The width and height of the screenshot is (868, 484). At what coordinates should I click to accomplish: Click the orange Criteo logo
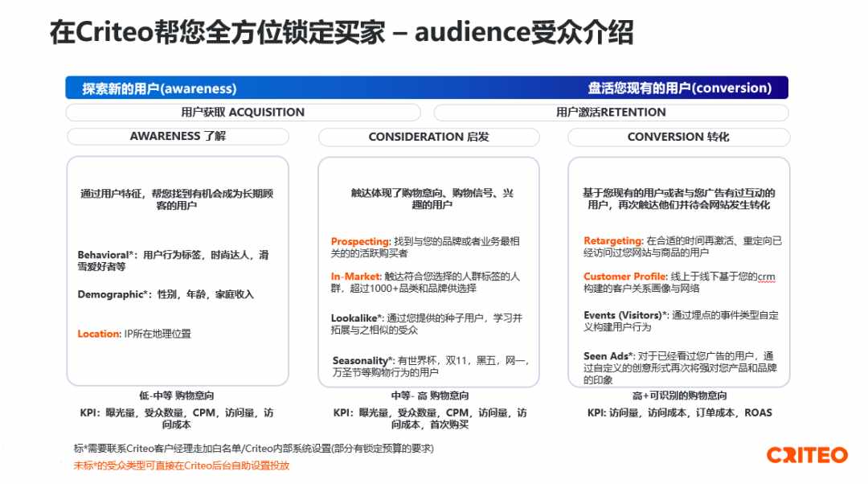[807, 454]
